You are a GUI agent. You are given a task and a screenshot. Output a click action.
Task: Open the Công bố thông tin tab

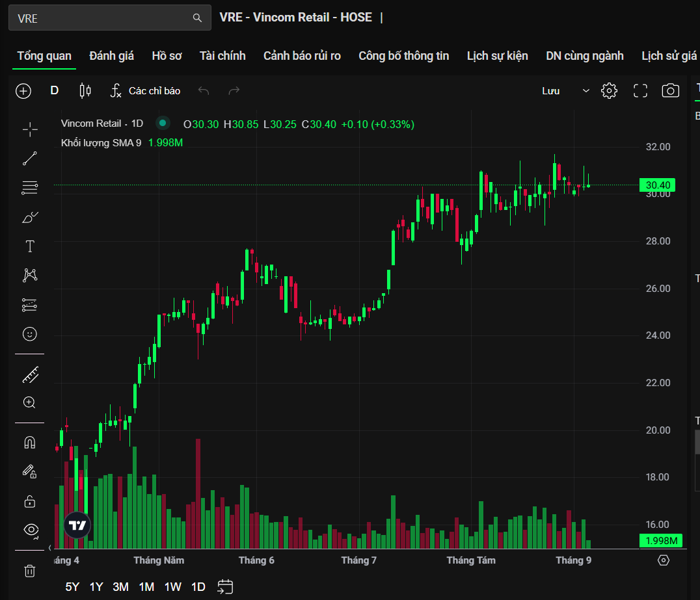coord(403,56)
